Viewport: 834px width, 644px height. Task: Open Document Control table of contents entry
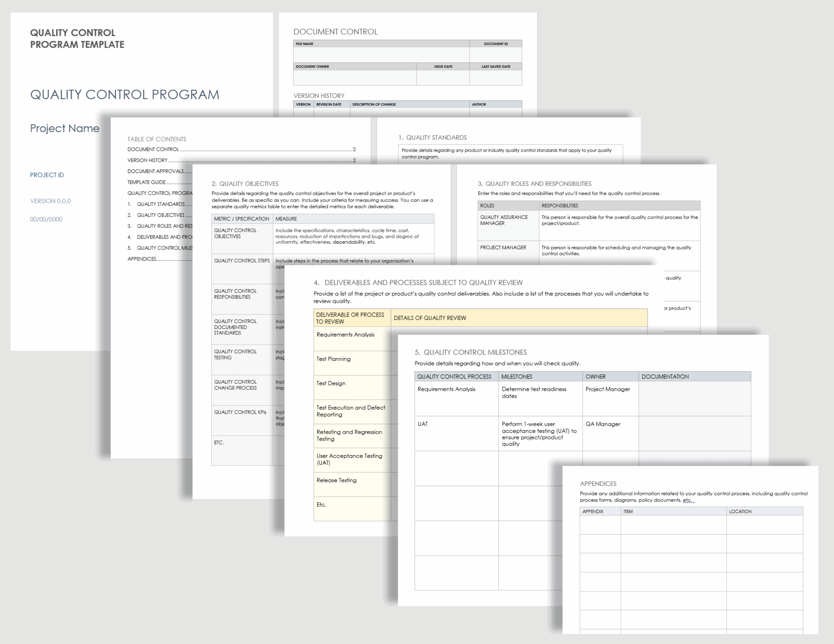(153, 149)
